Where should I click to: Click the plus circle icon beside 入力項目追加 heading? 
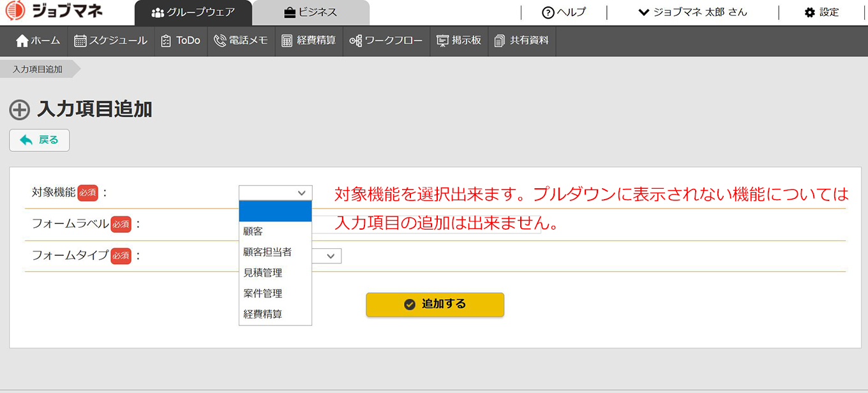(x=20, y=110)
